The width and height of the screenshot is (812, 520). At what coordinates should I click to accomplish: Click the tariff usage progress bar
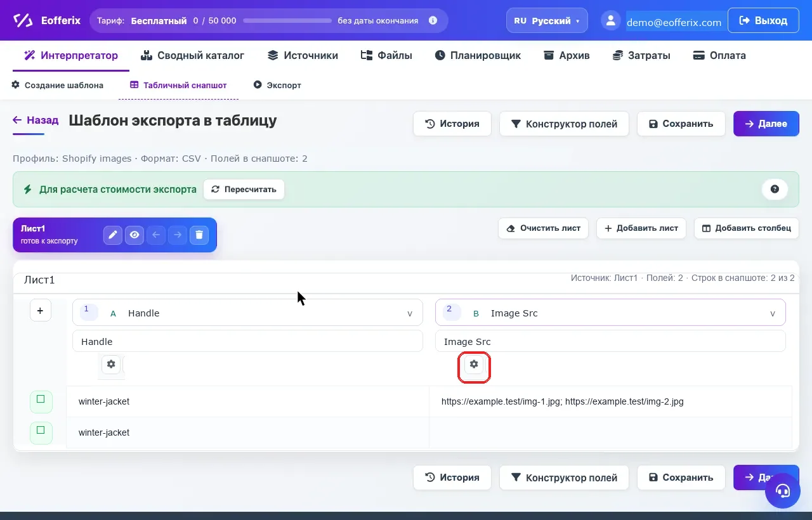pyautogui.click(x=287, y=21)
